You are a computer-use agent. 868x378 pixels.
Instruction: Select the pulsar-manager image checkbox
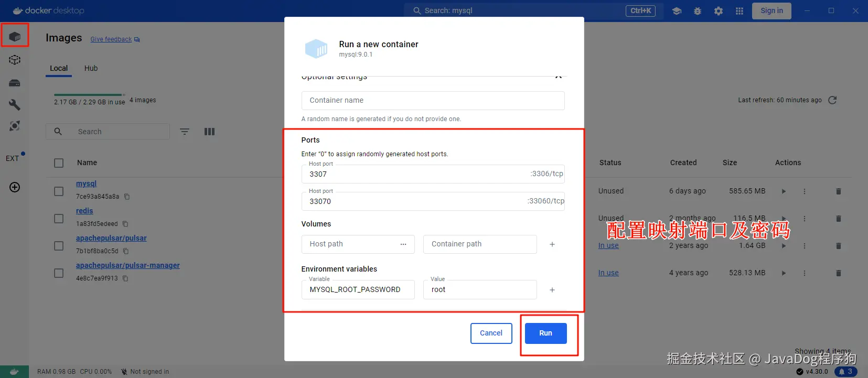59,273
